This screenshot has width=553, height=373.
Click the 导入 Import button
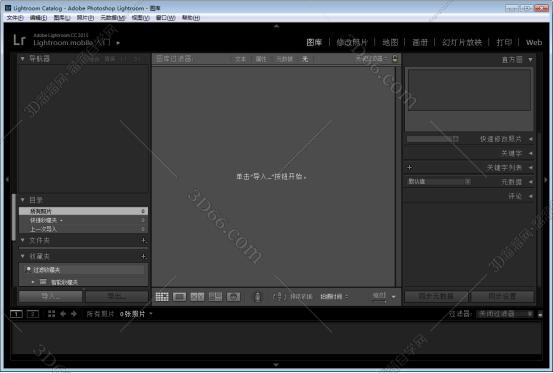[x=51, y=296]
